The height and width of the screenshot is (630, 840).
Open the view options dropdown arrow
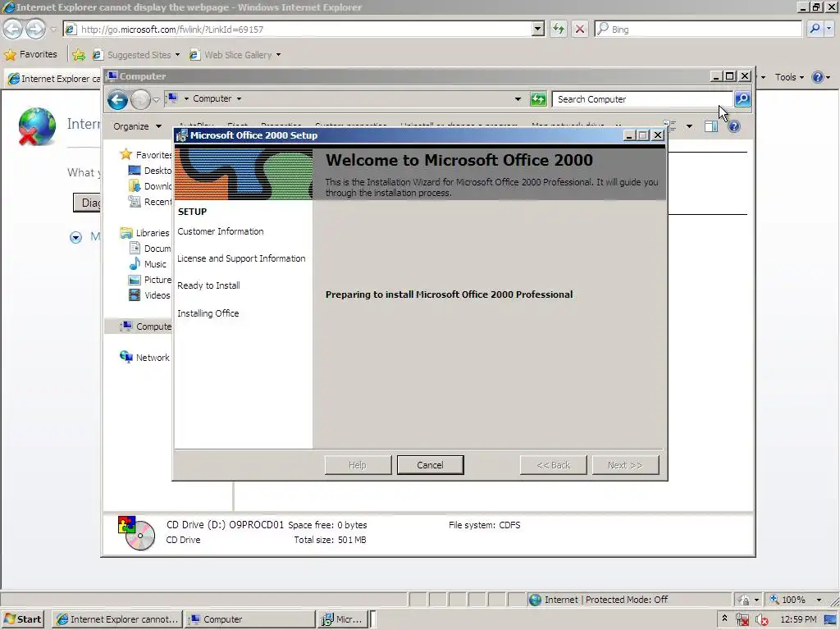coord(689,126)
